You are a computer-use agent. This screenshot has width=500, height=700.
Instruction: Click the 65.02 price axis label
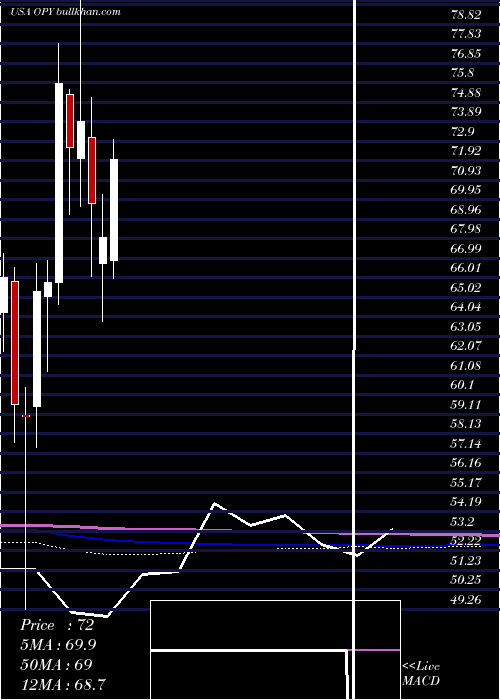click(466, 287)
